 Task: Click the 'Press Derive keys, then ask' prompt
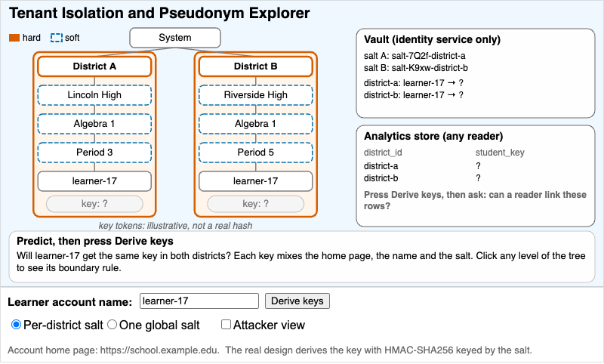[475, 200]
